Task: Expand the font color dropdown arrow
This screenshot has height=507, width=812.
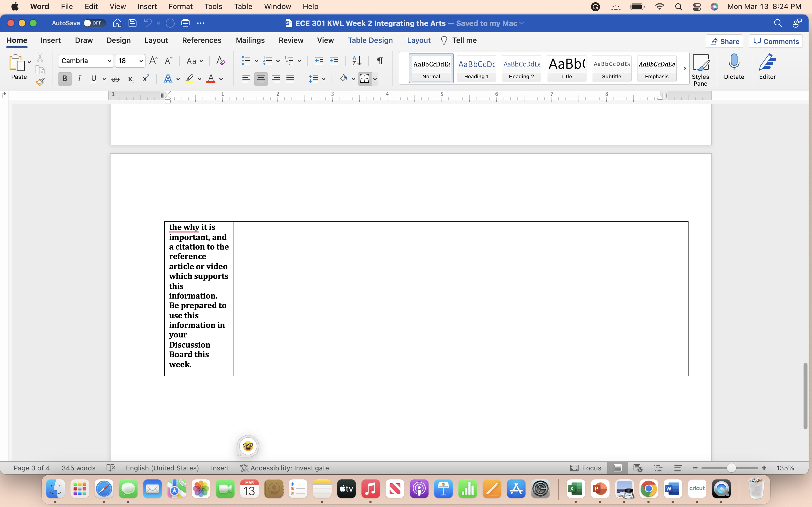Action: click(x=221, y=79)
